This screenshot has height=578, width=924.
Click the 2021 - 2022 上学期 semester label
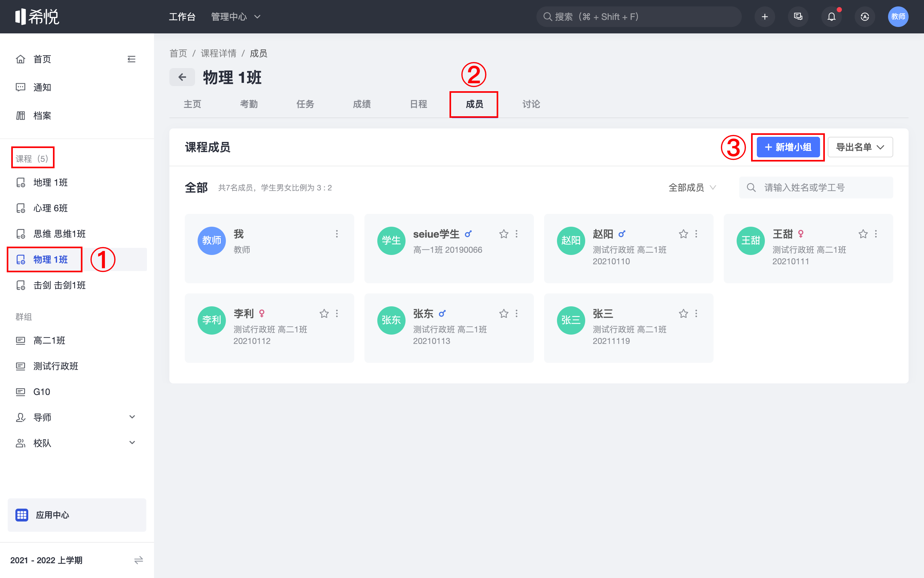click(x=46, y=560)
